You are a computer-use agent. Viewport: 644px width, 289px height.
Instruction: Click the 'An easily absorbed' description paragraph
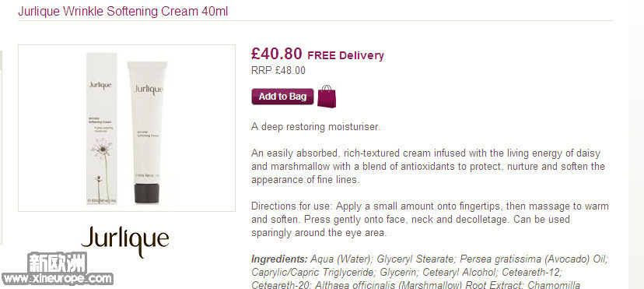[x=428, y=167]
